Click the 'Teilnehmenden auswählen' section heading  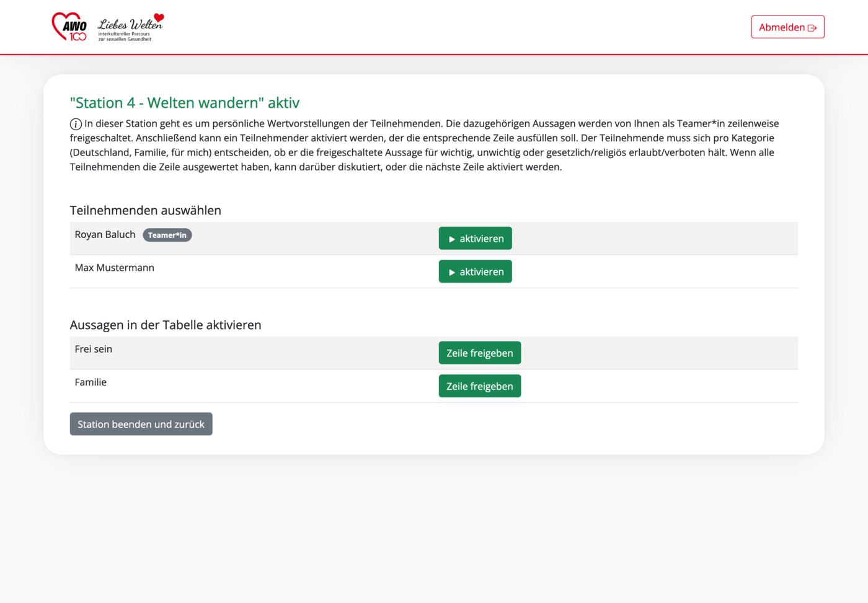(145, 211)
